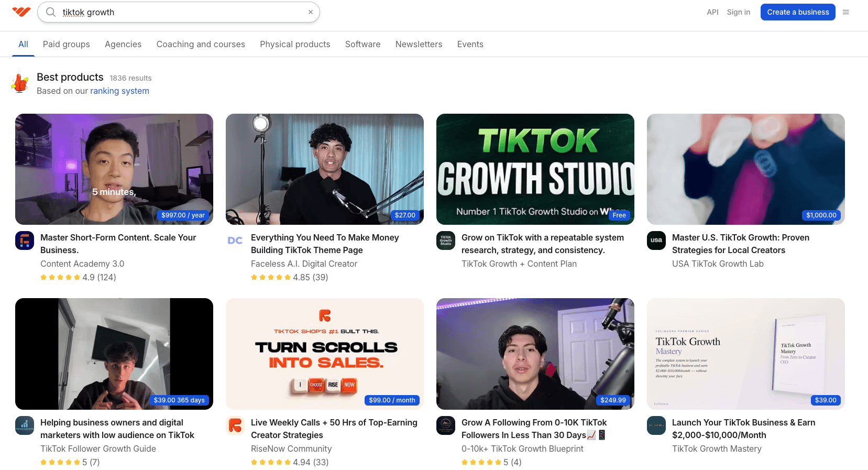
Task: Open the ranking system link
Action: click(x=119, y=91)
